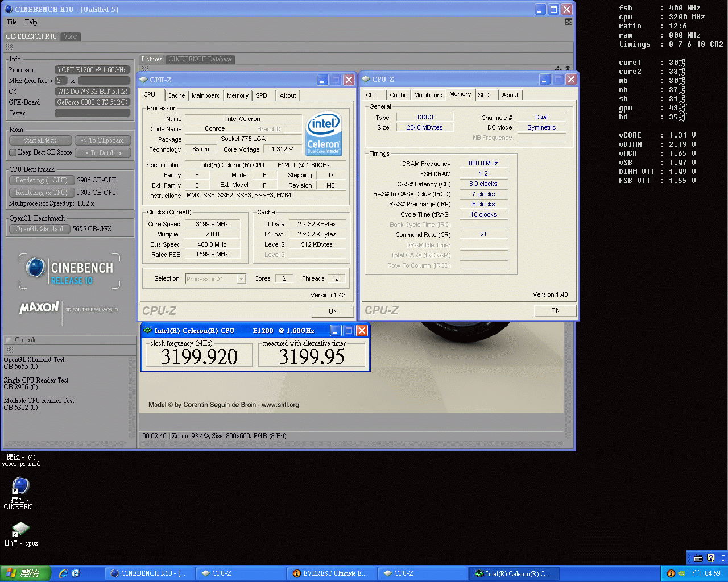The width and height of the screenshot is (728, 582).
Task: Open Cache tab in CPU-Z memory window
Action: [x=398, y=95]
